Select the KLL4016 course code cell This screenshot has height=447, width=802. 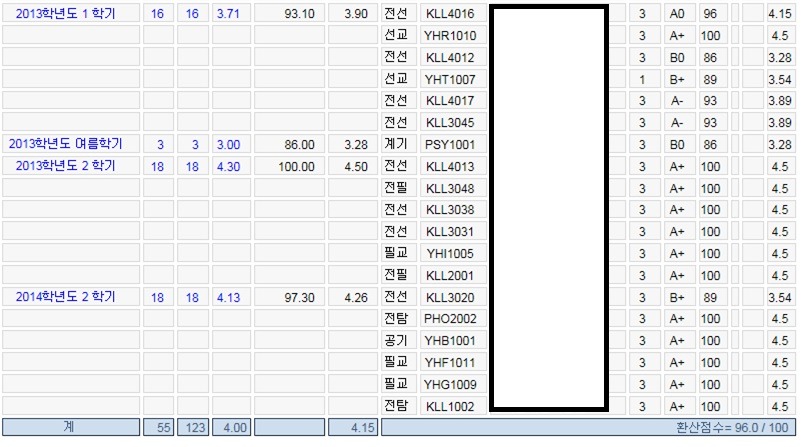449,14
